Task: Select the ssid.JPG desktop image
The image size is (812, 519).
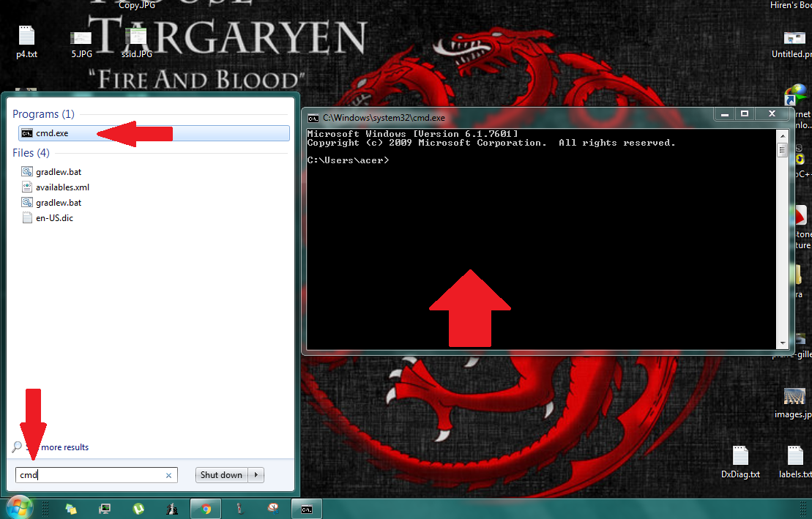Action: tap(137, 42)
